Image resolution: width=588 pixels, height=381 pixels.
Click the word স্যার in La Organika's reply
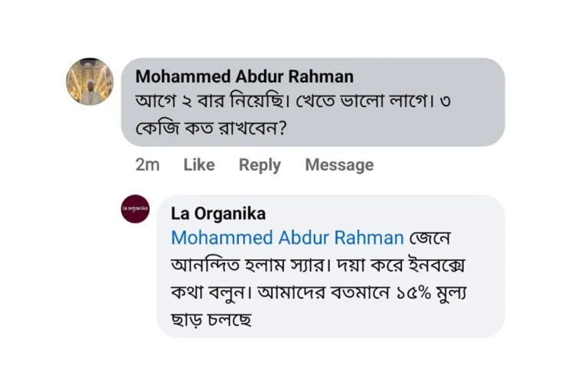pyautogui.click(x=302, y=265)
